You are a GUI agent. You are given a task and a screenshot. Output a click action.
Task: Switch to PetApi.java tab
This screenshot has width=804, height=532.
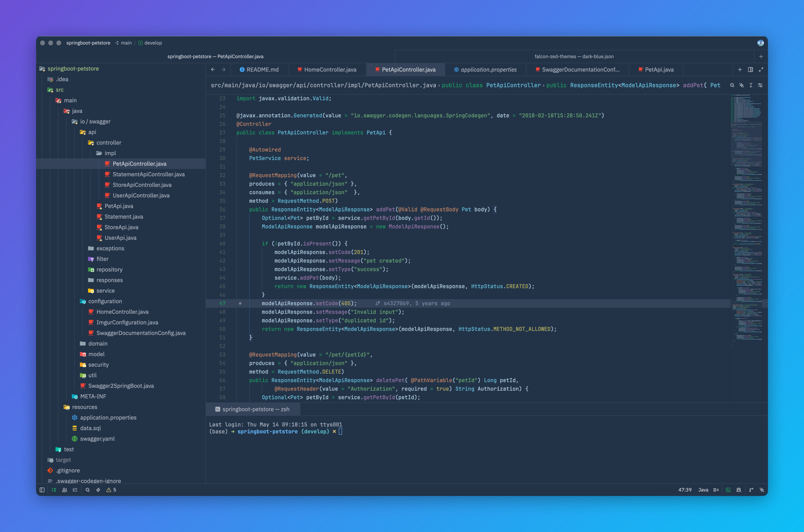coord(656,70)
